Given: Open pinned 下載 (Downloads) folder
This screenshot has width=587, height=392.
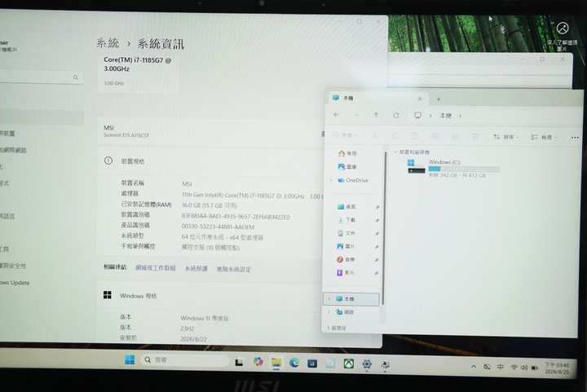Looking at the screenshot, I should (346, 220).
